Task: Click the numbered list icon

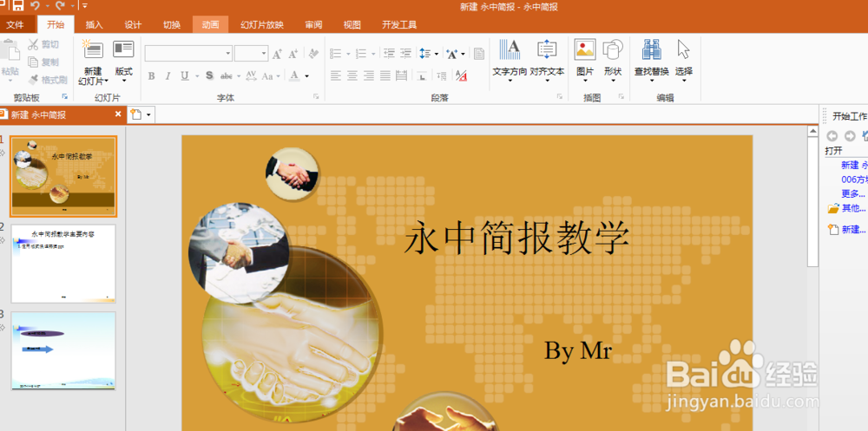Action: click(361, 54)
